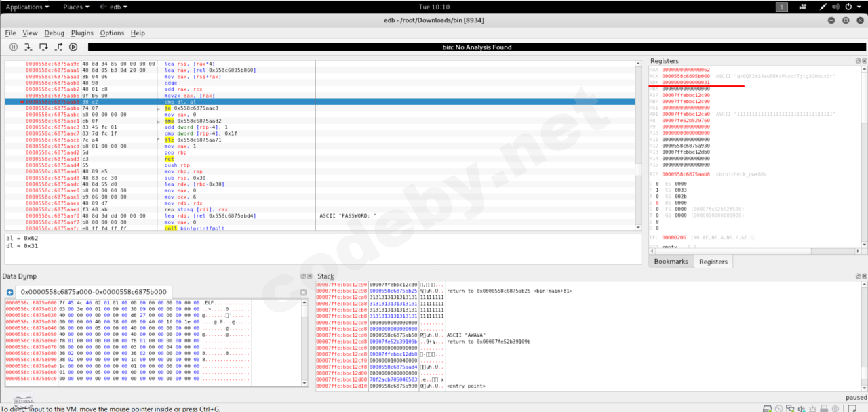Close the 0x0000558c6875a000 data dump tab
Screen dimensions: 868x412
303,292
